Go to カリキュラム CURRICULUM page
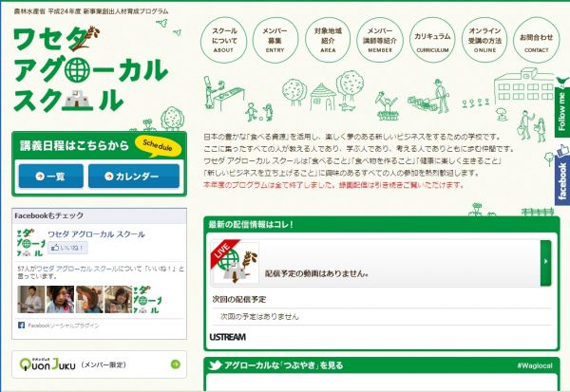570x392 pixels. pyautogui.click(x=432, y=40)
